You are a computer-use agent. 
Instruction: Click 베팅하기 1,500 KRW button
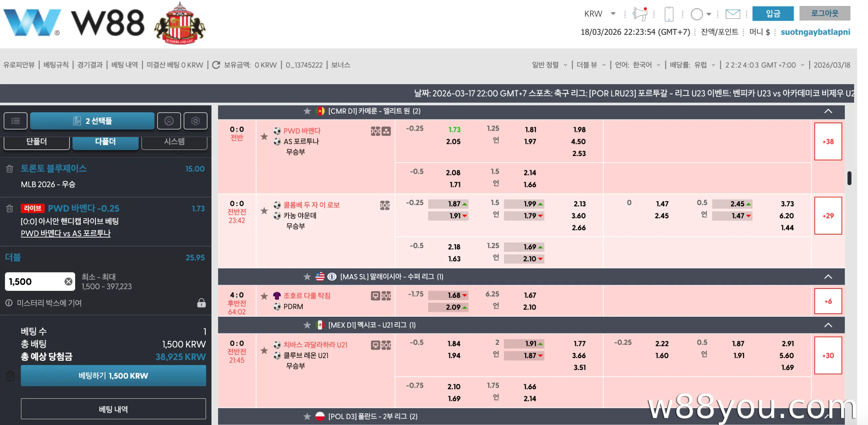pyautogui.click(x=113, y=376)
